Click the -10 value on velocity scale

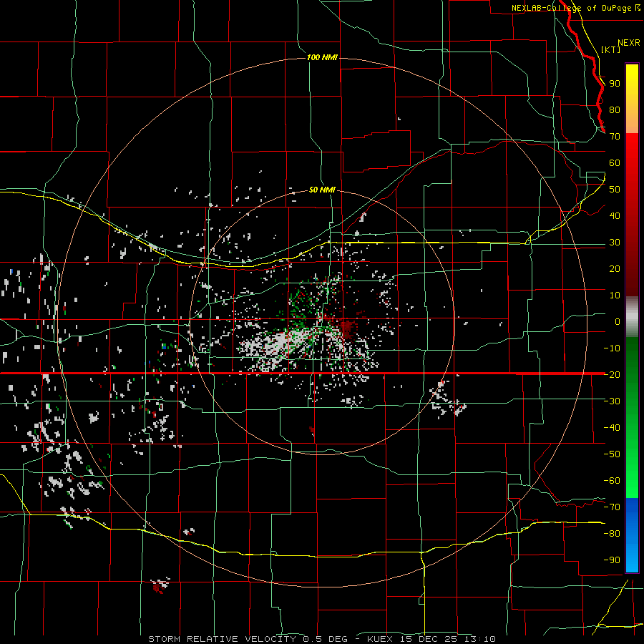(612, 348)
